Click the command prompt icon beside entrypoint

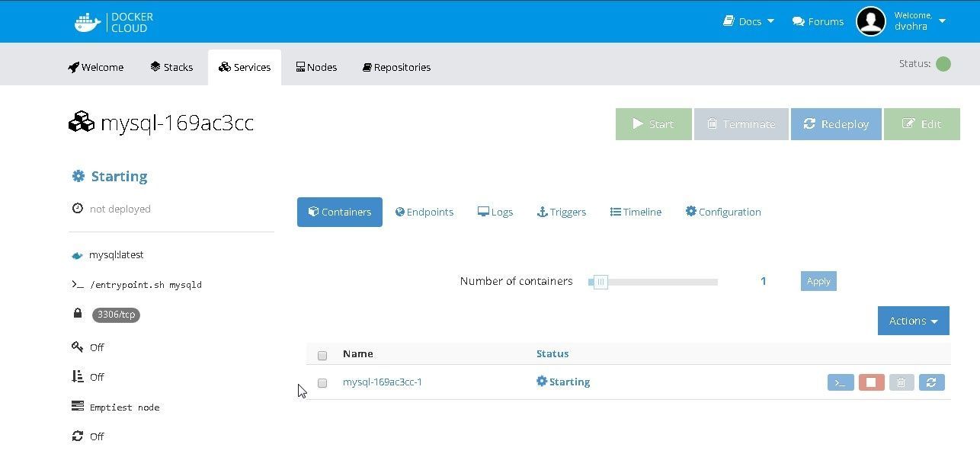tap(77, 284)
